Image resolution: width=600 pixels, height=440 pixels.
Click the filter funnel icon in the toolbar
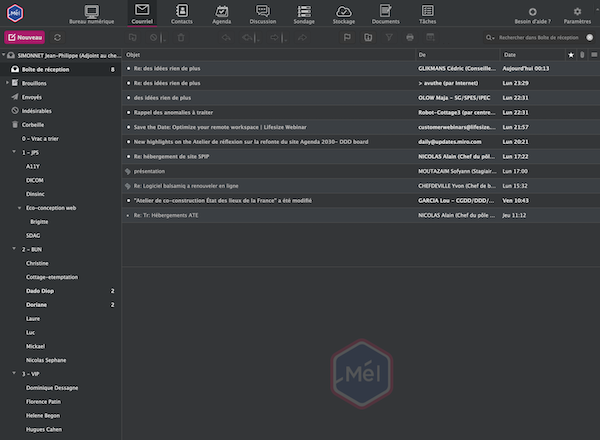point(387,37)
